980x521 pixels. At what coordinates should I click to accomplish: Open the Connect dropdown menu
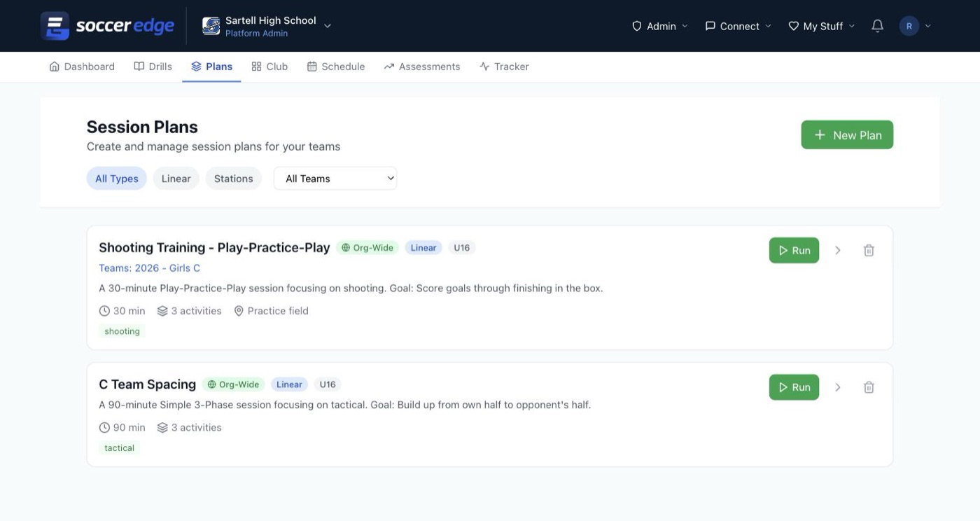click(x=738, y=26)
